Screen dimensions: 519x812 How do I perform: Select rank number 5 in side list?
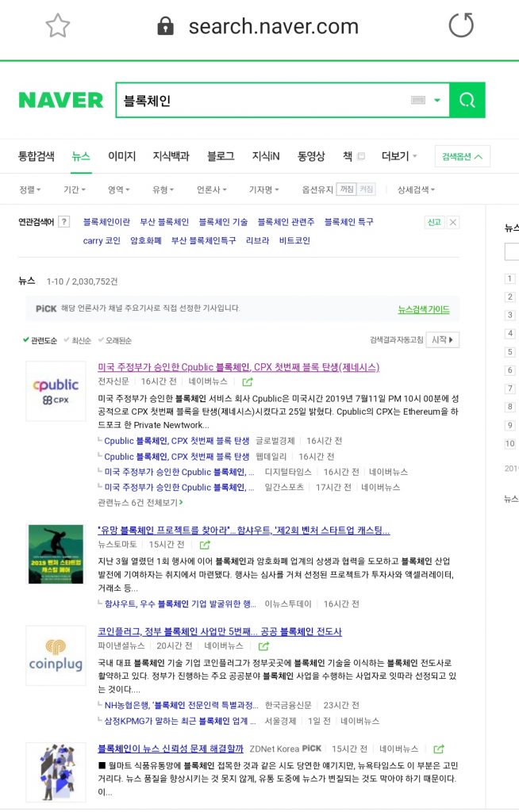coord(509,352)
